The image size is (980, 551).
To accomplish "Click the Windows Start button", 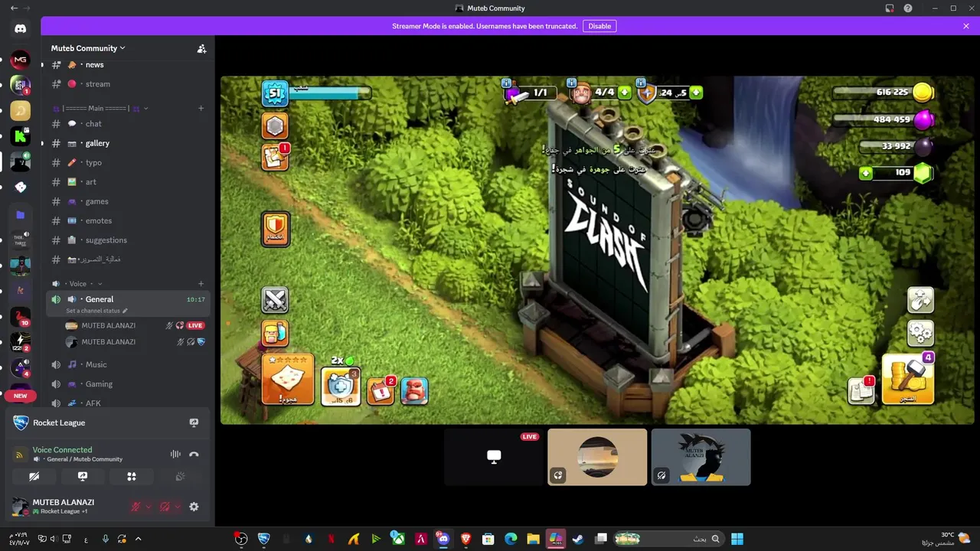I will 737,539.
